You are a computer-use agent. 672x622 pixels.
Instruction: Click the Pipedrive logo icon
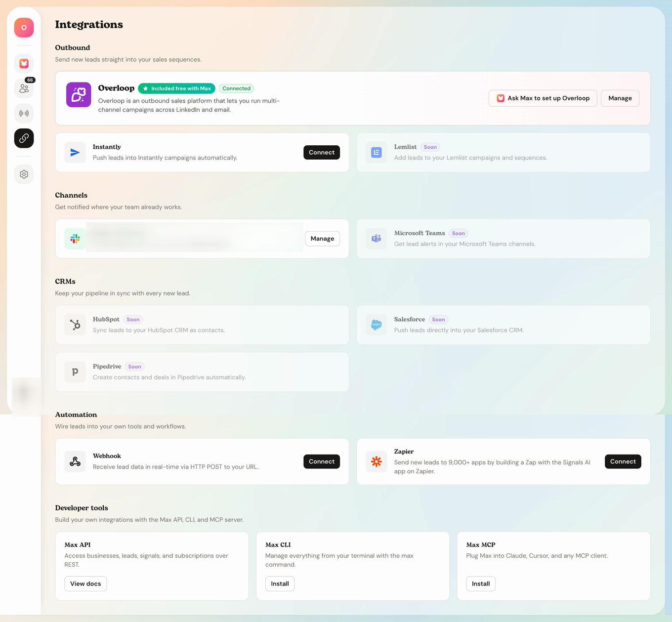coord(75,372)
